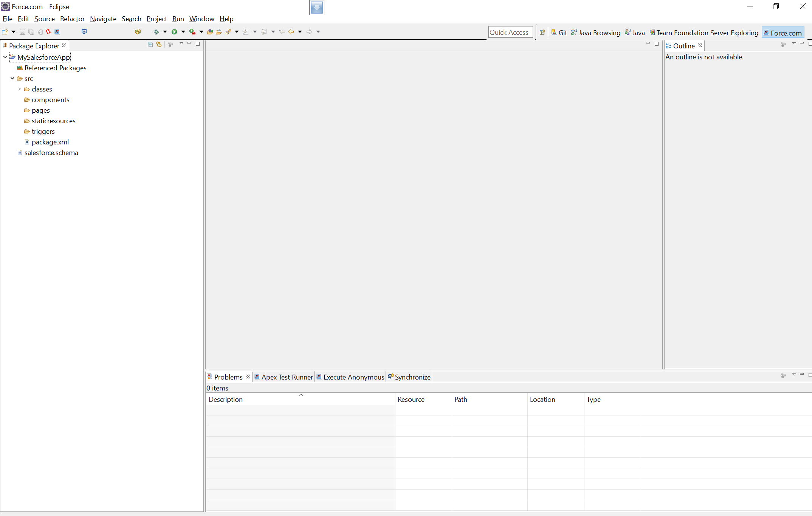
Task: Click the New wizard icon in toolbar
Action: (x=5, y=32)
